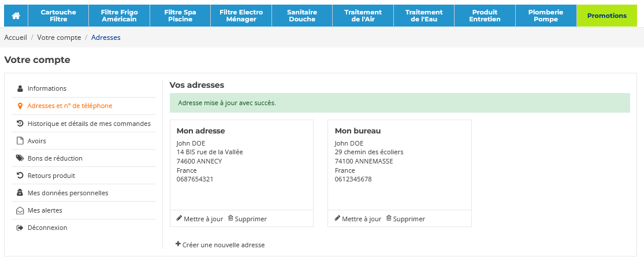644x264 pixels.
Task: Click the home icon in navigation bar
Action: [x=16, y=16]
